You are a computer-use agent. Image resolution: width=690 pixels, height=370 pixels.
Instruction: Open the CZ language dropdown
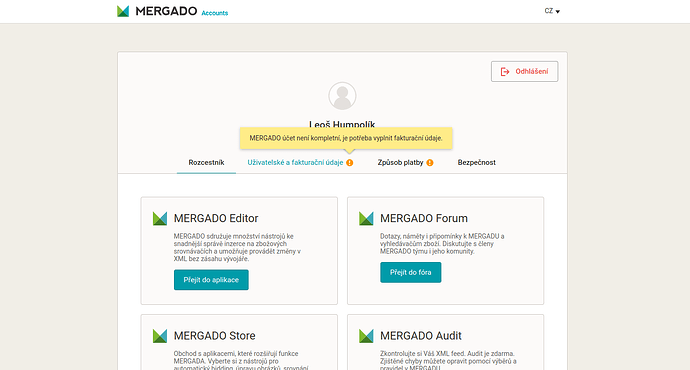552,11
